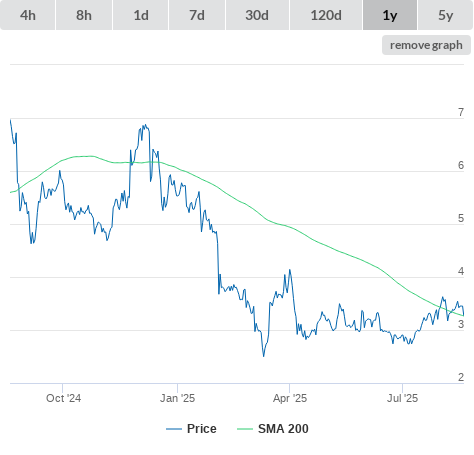Click the blue Price legend line marker
The image size is (474, 455).
click(x=174, y=429)
